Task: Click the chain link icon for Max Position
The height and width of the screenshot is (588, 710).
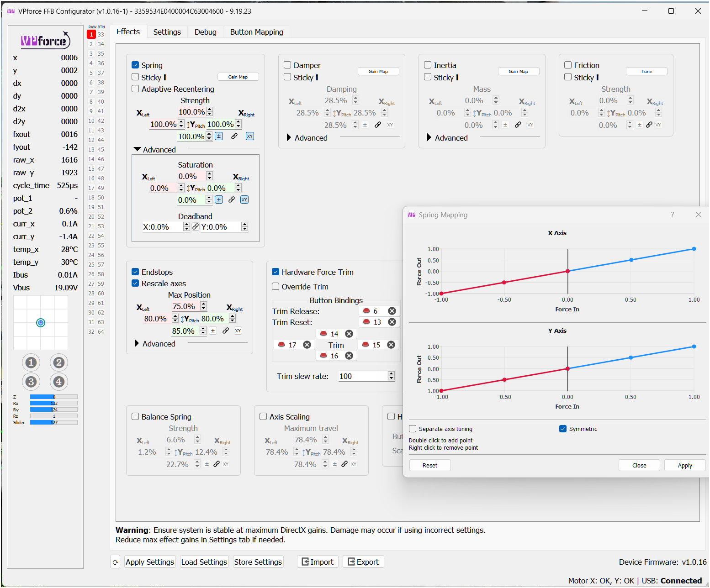Action: coord(226,331)
